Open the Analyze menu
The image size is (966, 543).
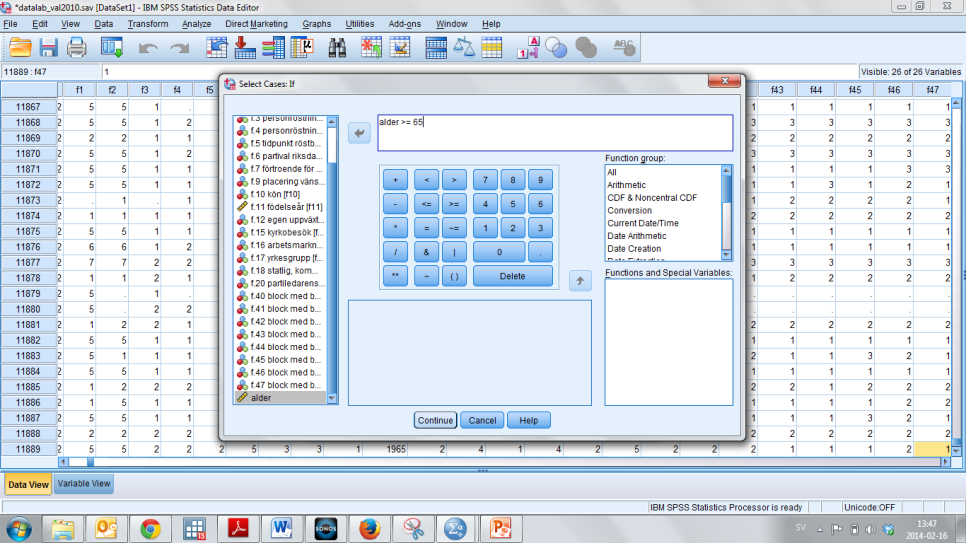click(x=197, y=24)
